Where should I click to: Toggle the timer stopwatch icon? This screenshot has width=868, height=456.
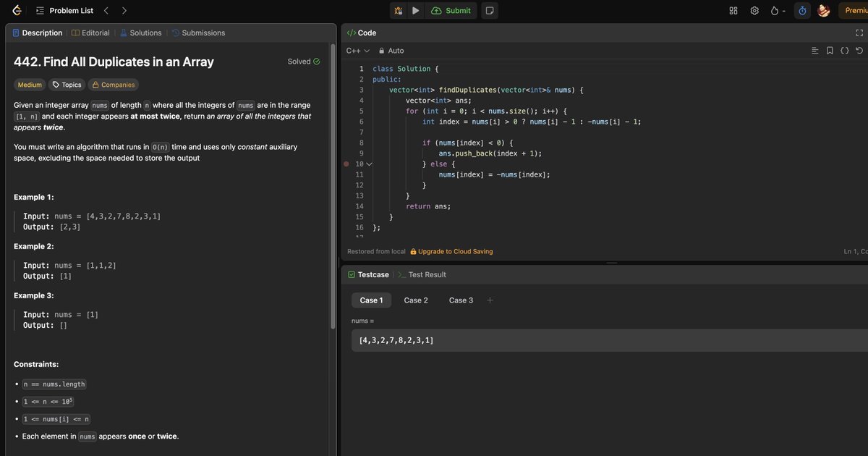tap(802, 11)
